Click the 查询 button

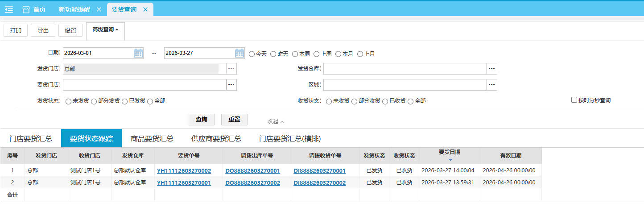(202, 120)
